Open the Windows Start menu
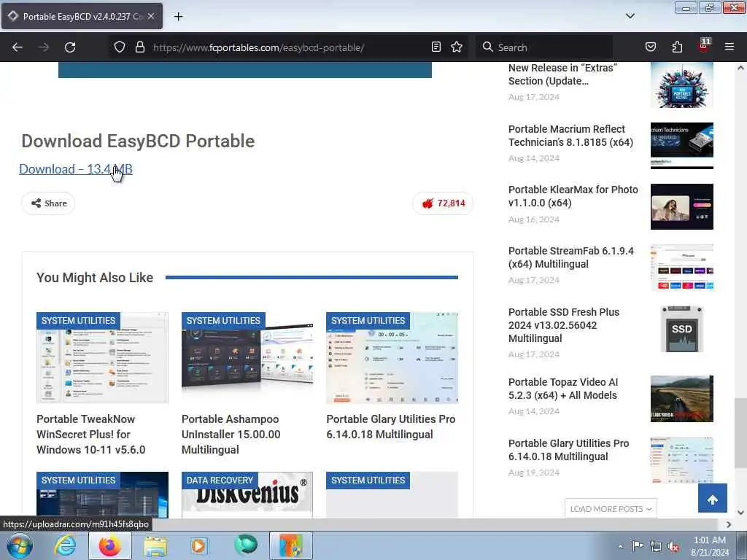Screen dimensions: 747x560 click(18, 545)
